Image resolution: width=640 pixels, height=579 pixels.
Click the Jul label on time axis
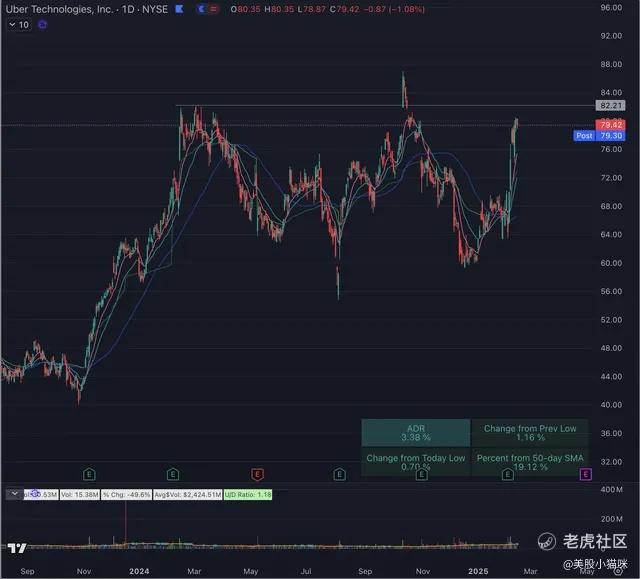(x=306, y=571)
